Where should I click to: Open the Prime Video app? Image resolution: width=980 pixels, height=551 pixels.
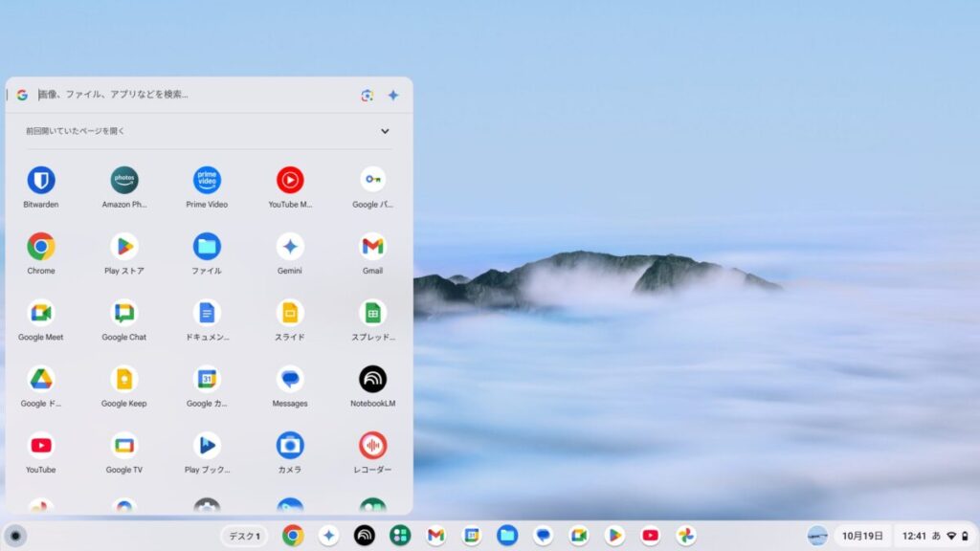click(207, 181)
